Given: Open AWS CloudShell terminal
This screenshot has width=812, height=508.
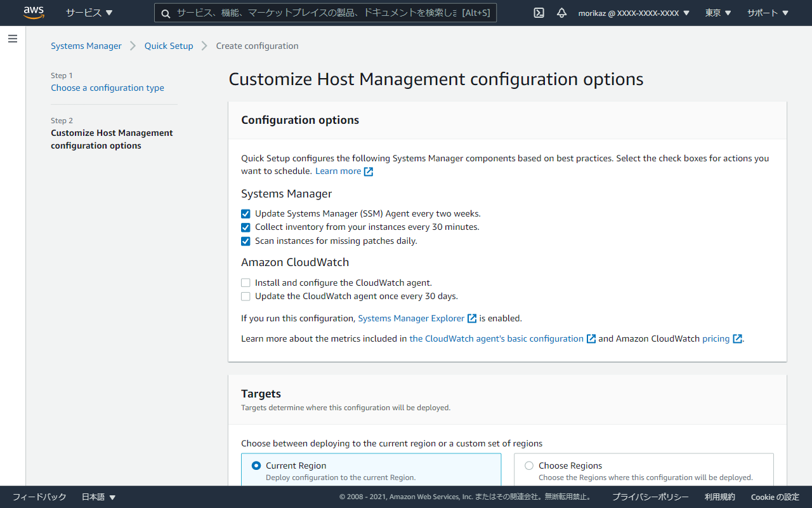Looking at the screenshot, I should (x=538, y=13).
